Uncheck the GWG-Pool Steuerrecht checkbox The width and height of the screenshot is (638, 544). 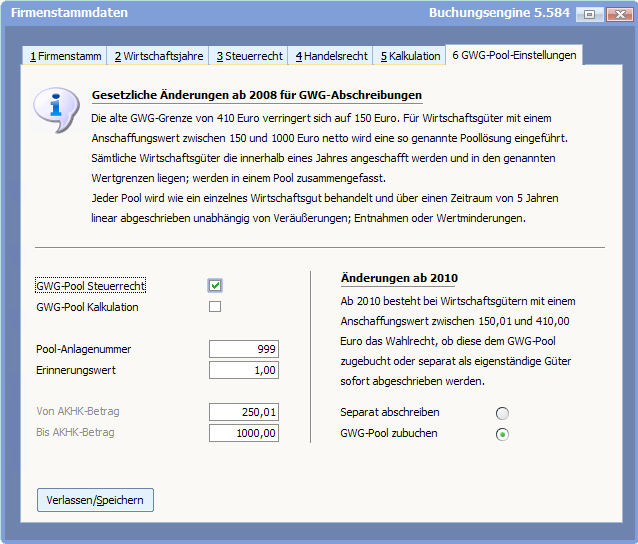(215, 286)
